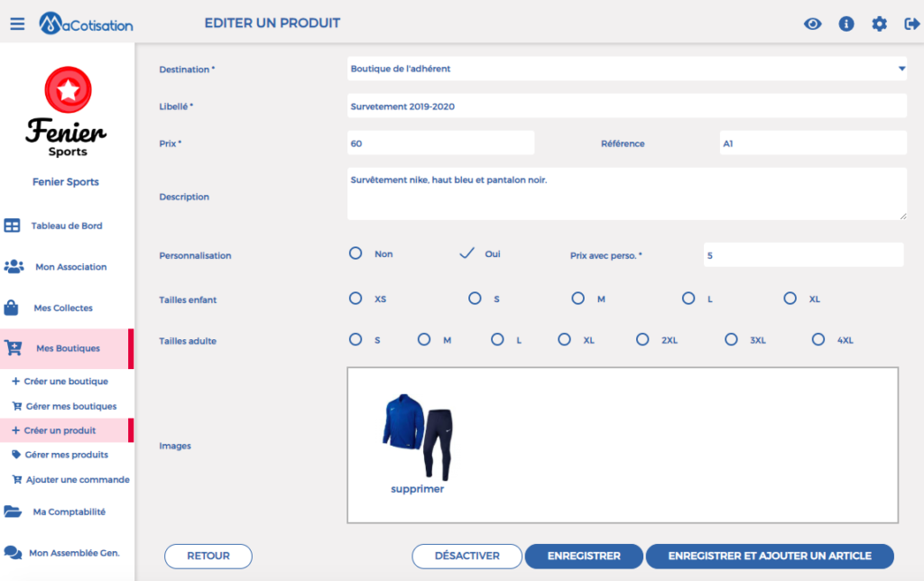Click the Mon Association people icon
Viewport: 924px width, 581px height.
14,266
